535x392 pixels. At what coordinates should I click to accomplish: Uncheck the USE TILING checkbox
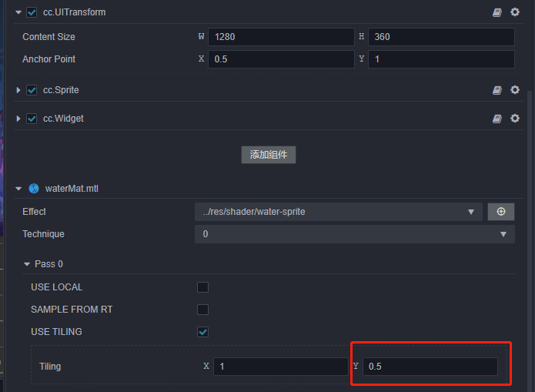tap(202, 332)
